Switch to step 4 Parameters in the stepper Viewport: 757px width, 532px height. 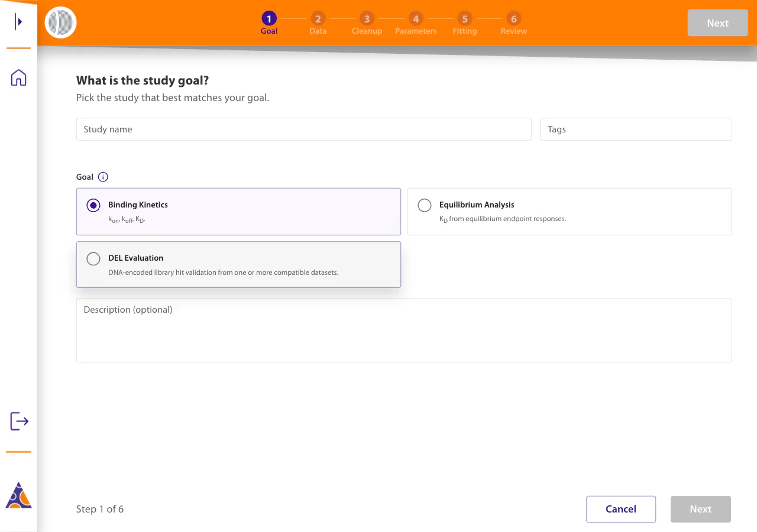coord(416,23)
